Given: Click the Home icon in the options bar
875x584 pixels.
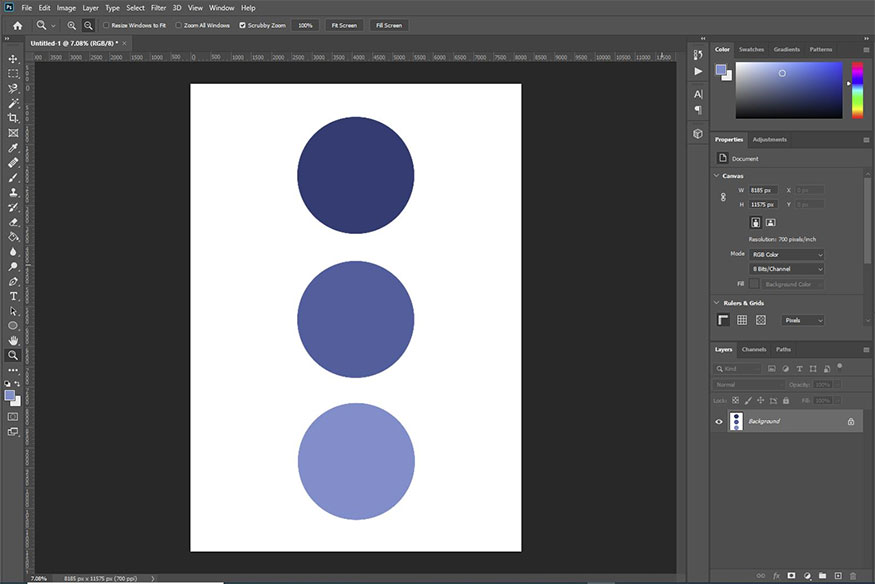Looking at the screenshot, I should [x=18, y=26].
